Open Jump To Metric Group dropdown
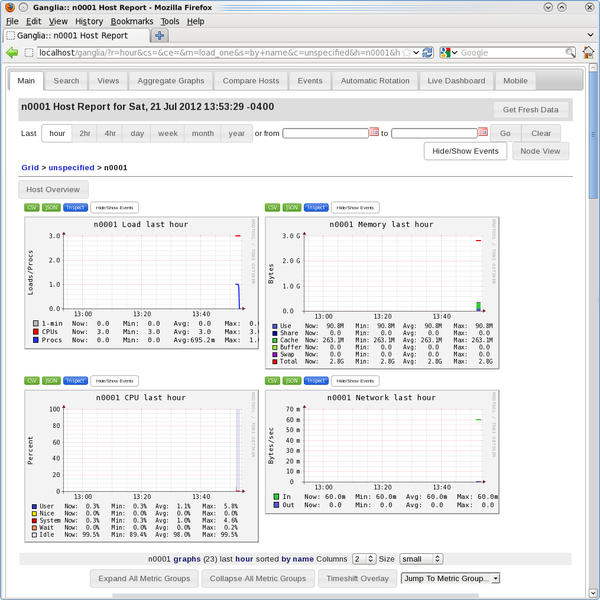 click(x=450, y=579)
